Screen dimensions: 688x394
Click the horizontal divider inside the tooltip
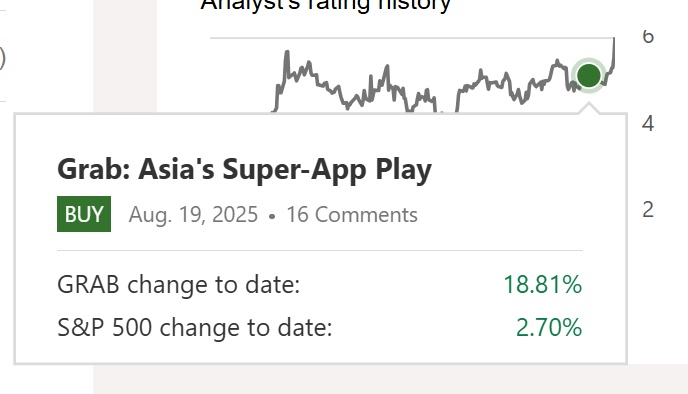tap(320, 251)
